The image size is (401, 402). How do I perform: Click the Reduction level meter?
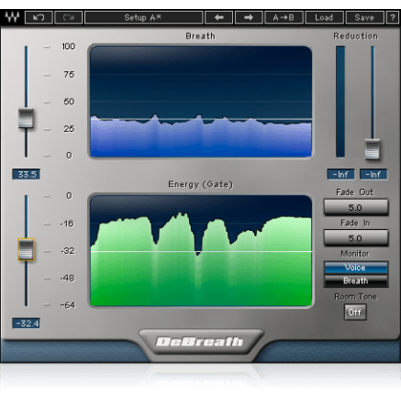[x=340, y=102]
